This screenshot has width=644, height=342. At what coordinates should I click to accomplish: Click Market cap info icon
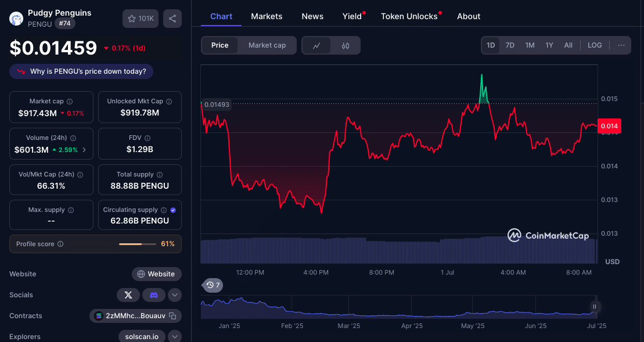coord(70,102)
